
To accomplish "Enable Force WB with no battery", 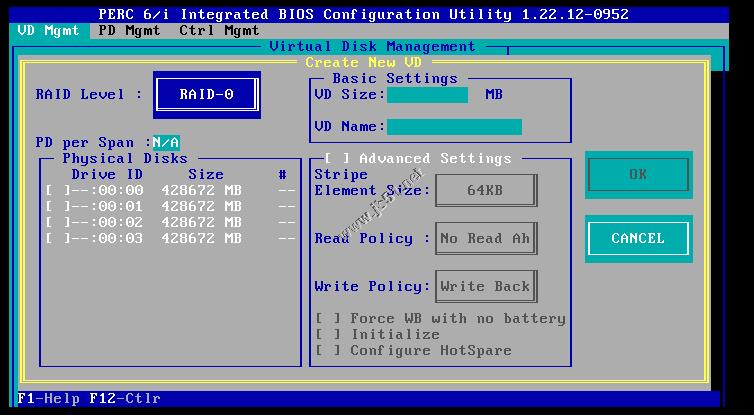I will click(329, 319).
